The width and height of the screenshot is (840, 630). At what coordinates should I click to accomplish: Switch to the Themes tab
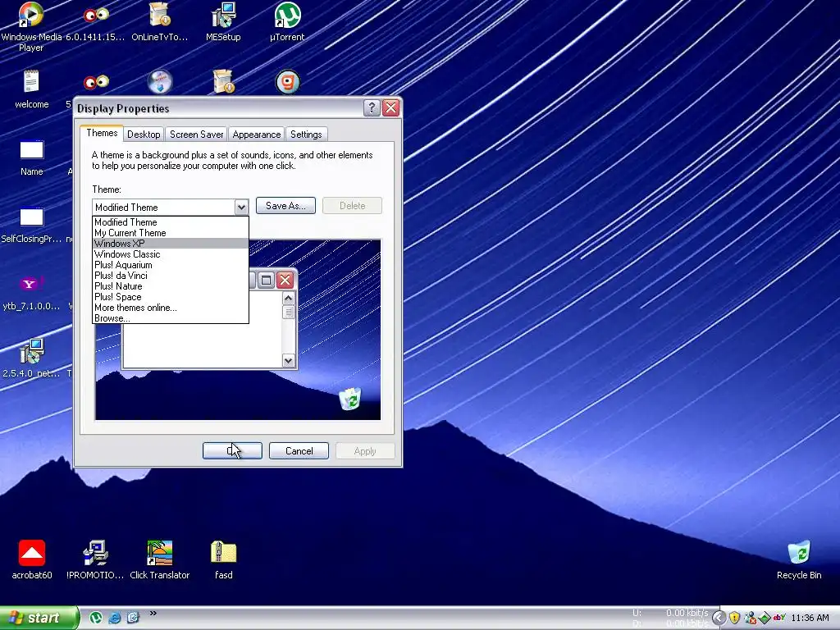point(102,133)
